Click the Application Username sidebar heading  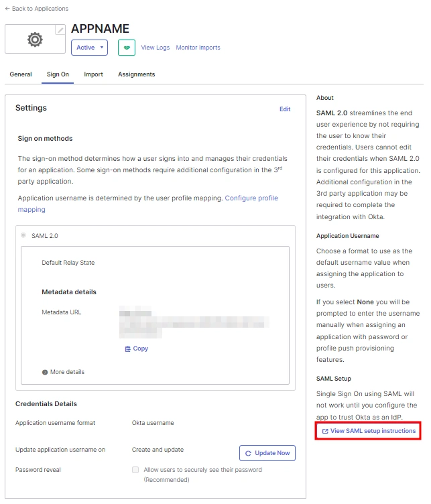click(x=347, y=236)
